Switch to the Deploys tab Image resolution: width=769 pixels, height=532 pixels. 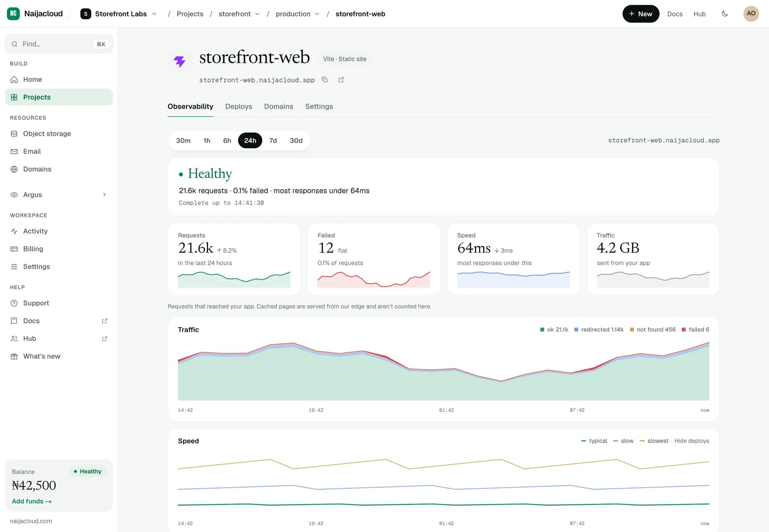click(238, 106)
